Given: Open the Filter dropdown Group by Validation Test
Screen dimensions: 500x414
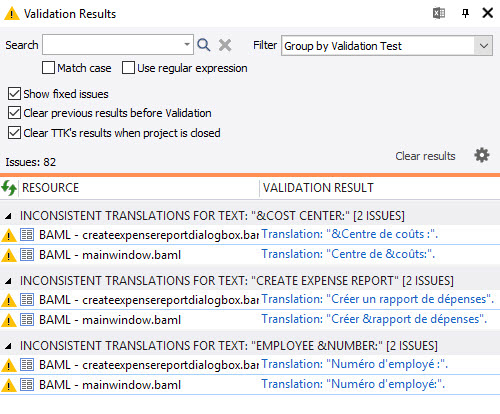Looking at the screenshot, I should coord(387,46).
